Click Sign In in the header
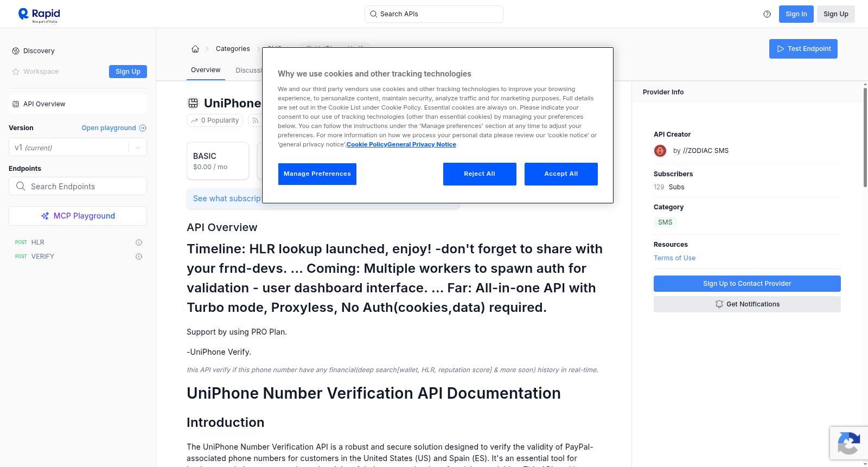The image size is (868, 467). pyautogui.click(x=796, y=14)
